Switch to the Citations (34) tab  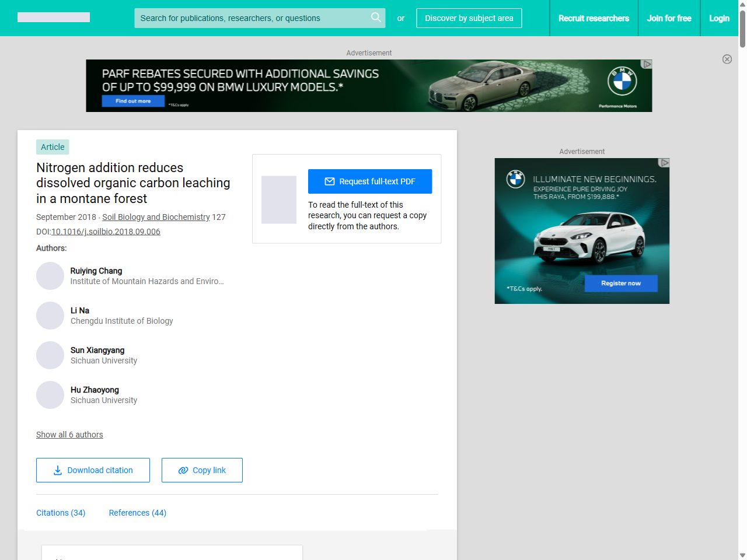click(61, 513)
